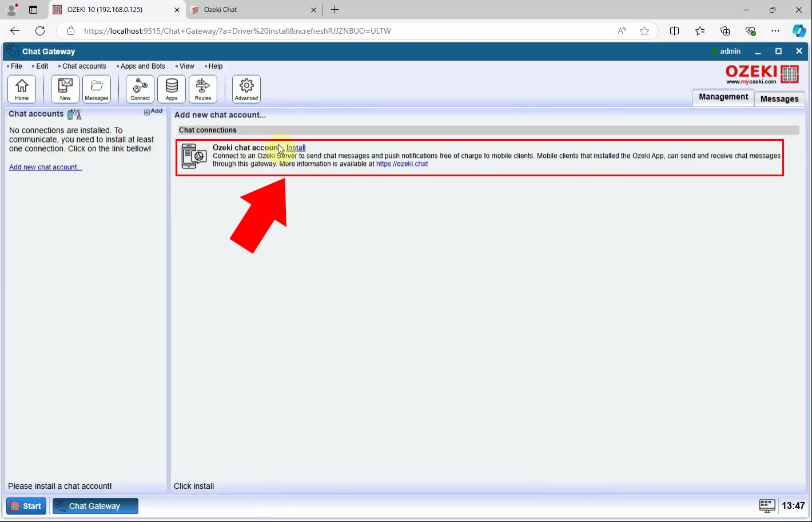Open the Advanced gear toolbar icon

pos(246,89)
